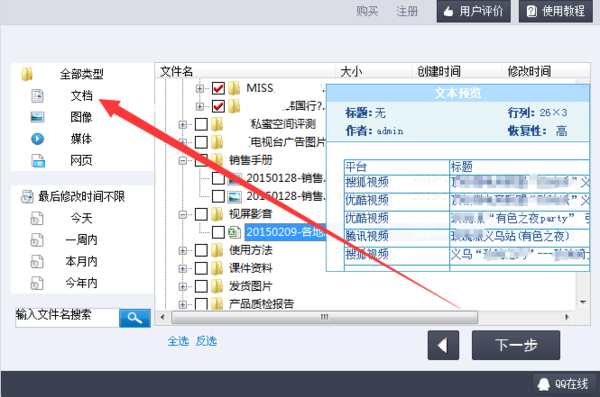Check the 产品质检报告 folder checkbox
600x397 pixels.
tap(201, 304)
